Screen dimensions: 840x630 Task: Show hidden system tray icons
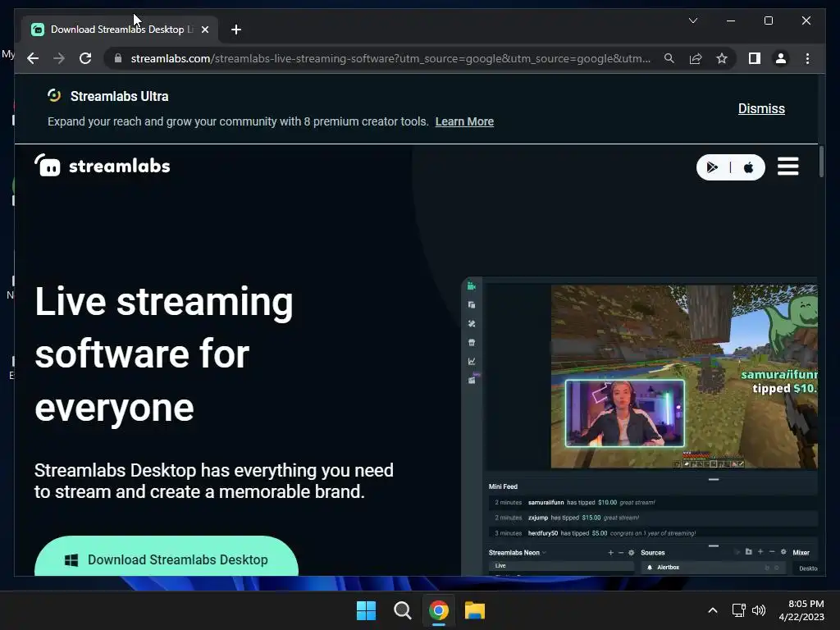click(x=713, y=610)
